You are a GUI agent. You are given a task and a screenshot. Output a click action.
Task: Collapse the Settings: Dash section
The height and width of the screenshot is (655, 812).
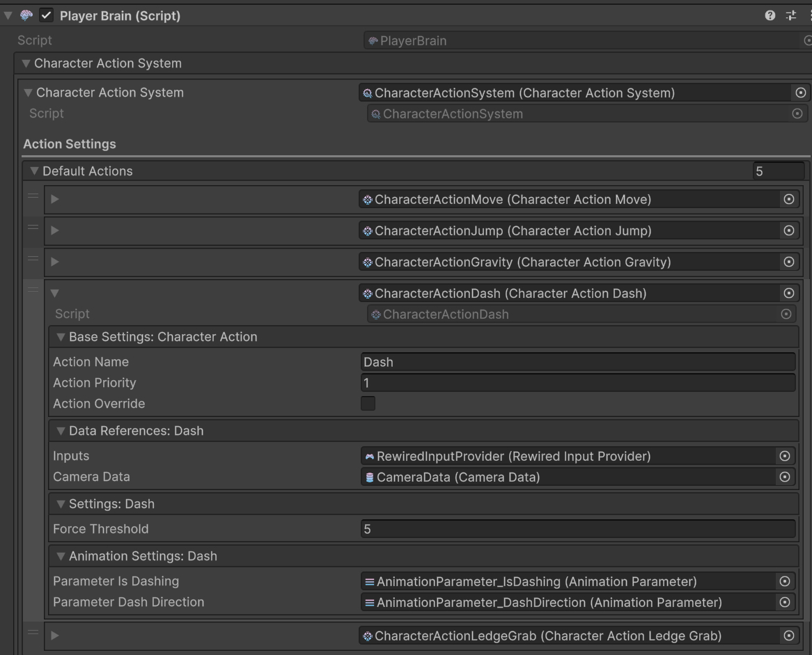(61, 504)
